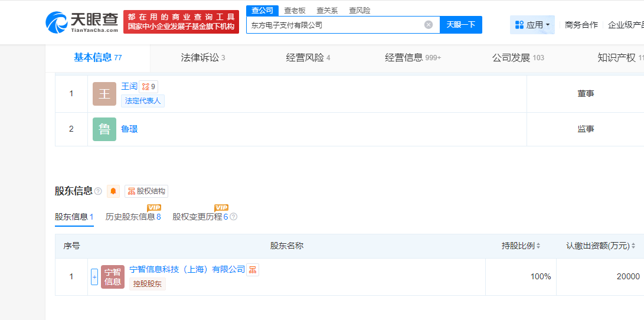Click the company search input field
This screenshot has width=644, height=320.
coord(334,25)
